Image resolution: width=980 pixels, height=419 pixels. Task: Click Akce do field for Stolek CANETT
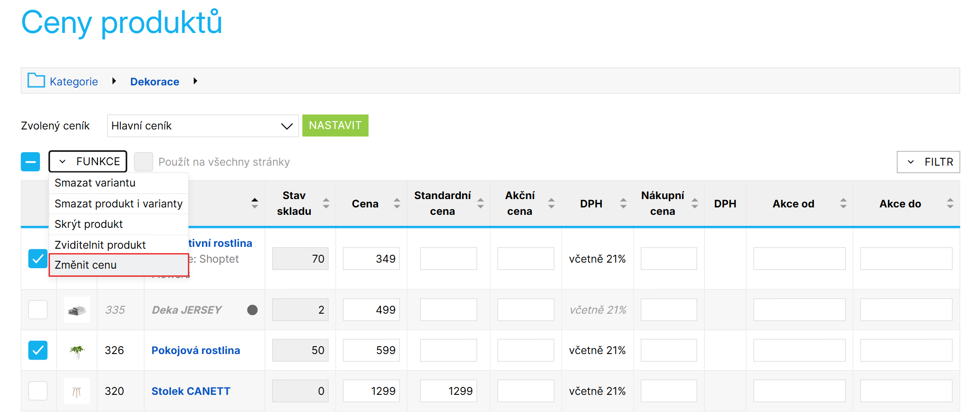pyautogui.click(x=906, y=391)
